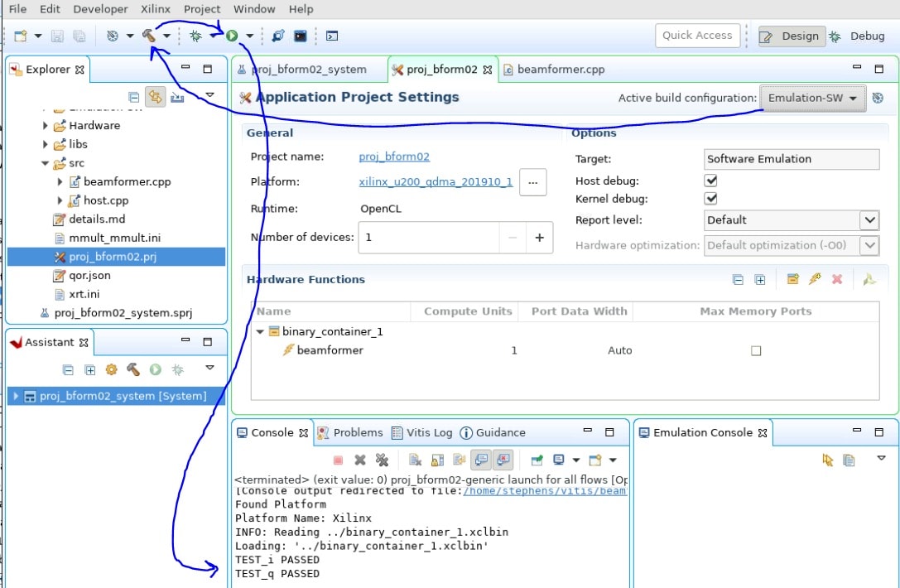Click the platform browse ellipsis button
This screenshot has height=588, width=900.
click(x=533, y=182)
